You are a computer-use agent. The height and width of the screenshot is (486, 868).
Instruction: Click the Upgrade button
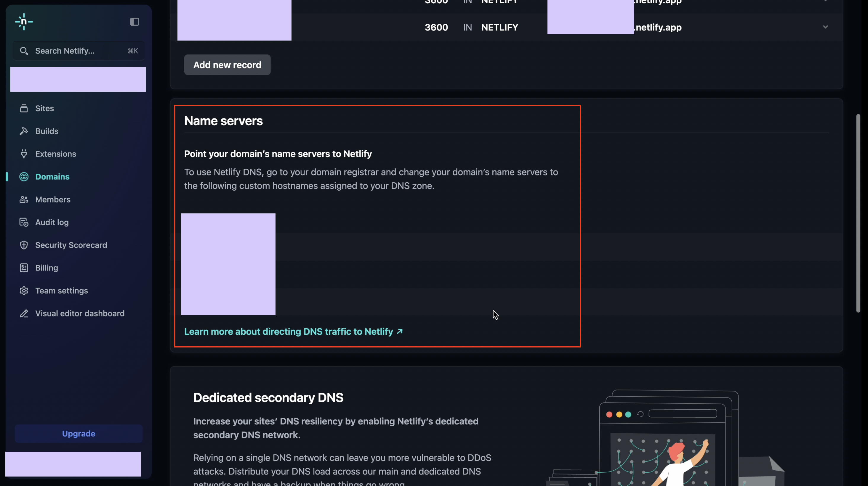tap(79, 434)
